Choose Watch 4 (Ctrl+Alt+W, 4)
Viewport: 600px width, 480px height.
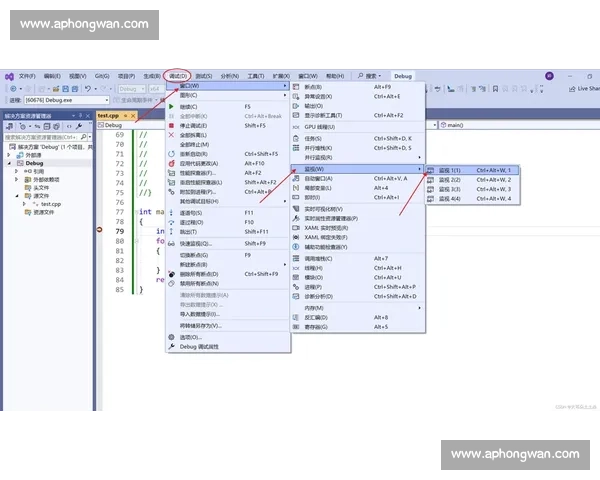click(x=473, y=199)
